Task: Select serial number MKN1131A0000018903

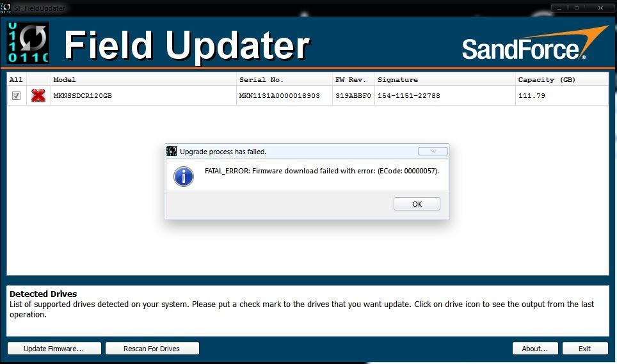Action: point(280,95)
